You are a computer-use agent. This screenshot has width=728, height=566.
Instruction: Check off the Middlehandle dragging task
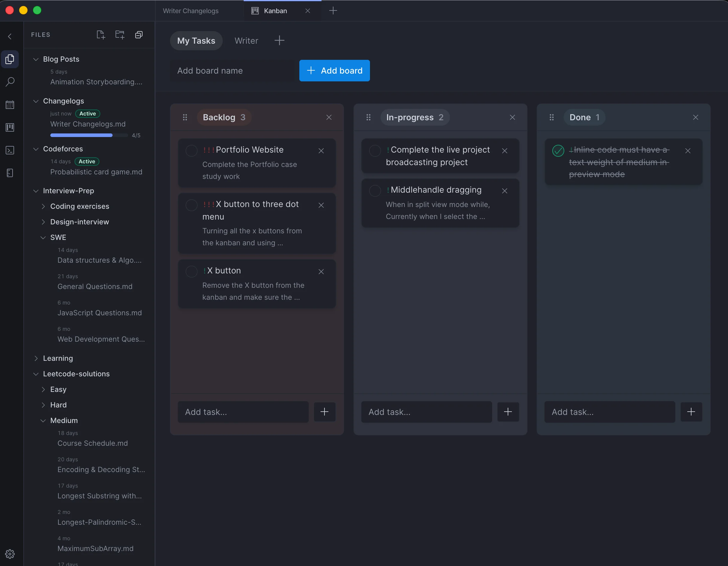click(x=375, y=191)
